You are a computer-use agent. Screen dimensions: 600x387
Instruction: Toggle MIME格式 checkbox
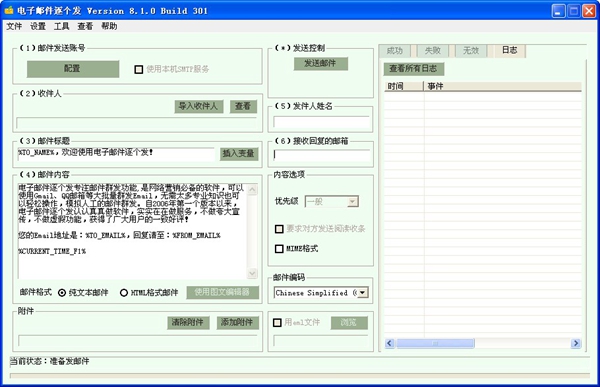point(279,249)
